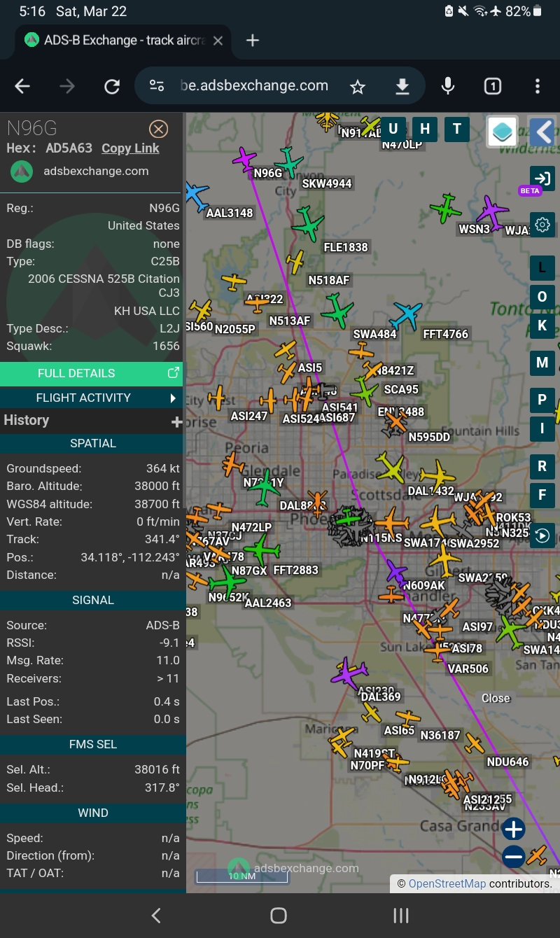The height and width of the screenshot is (938, 560).
Task: Select NDU646 aircraft icon
Action: pos(475,744)
